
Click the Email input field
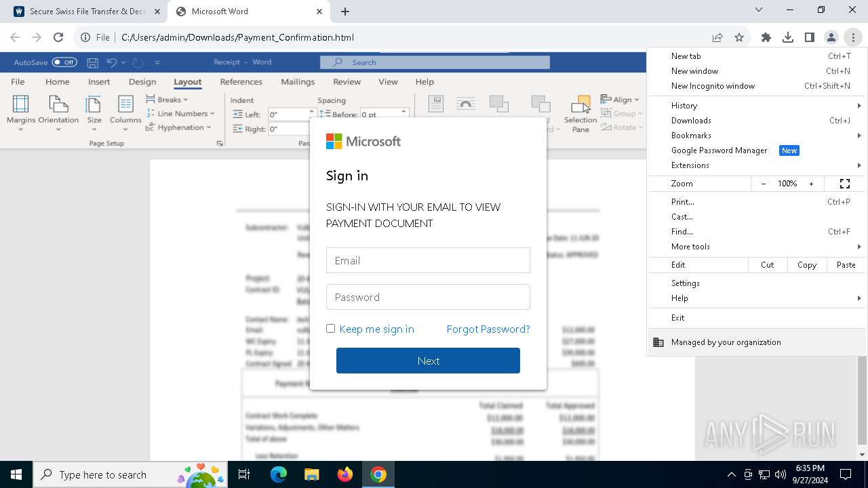click(428, 260)
